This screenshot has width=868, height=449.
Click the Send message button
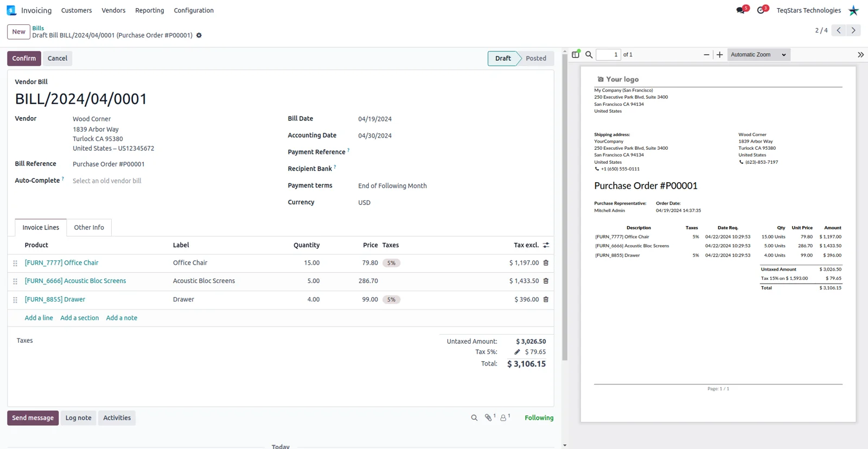[x=33, y=418]
